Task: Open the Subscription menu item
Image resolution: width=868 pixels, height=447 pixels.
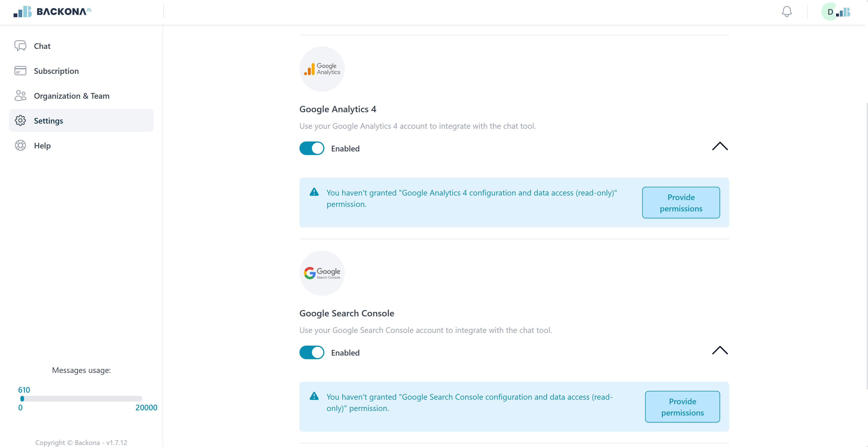Action: [81, 71]
